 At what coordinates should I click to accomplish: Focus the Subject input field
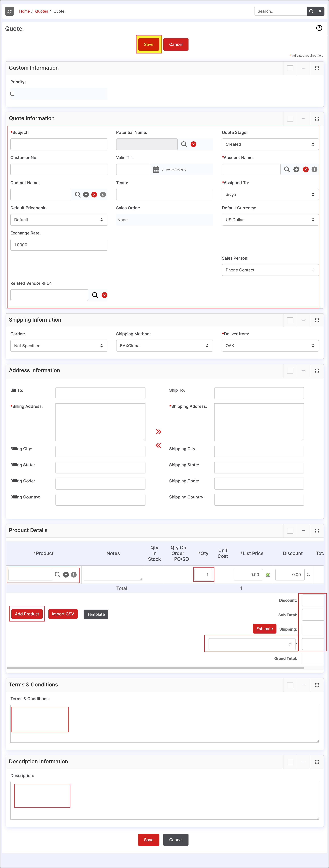59,144
